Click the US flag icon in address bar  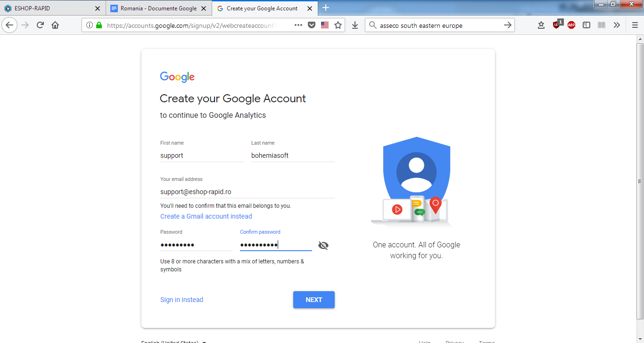click(x=325, y=25)
